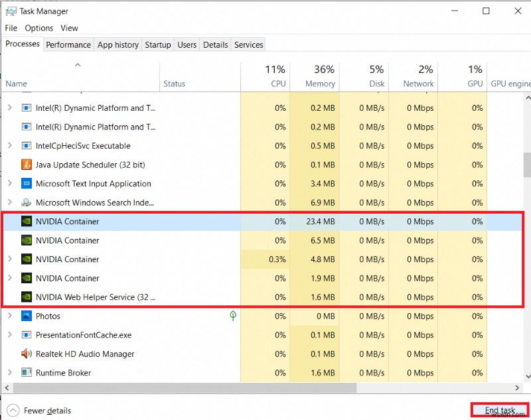Sort processes by the Memory column
Screen dimensions: 531x420
tap(315, 76)
